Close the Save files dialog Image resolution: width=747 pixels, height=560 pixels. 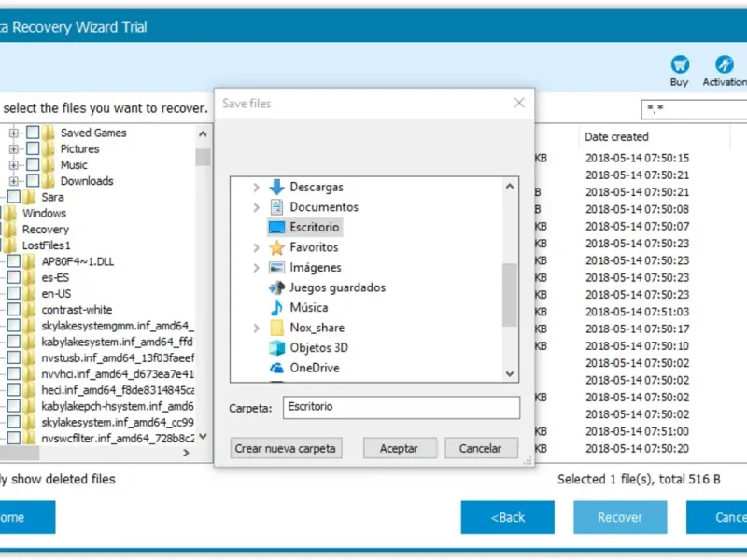(x=519, y=103)
